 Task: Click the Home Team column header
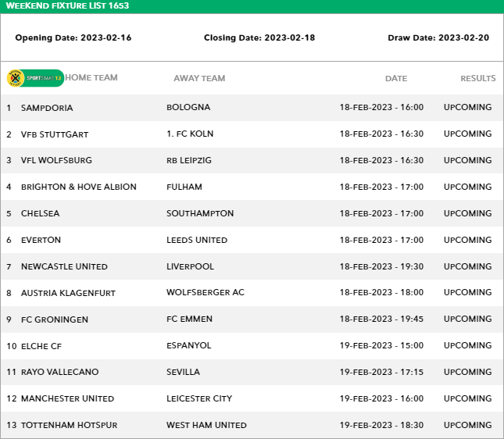[x=91, y=78]
